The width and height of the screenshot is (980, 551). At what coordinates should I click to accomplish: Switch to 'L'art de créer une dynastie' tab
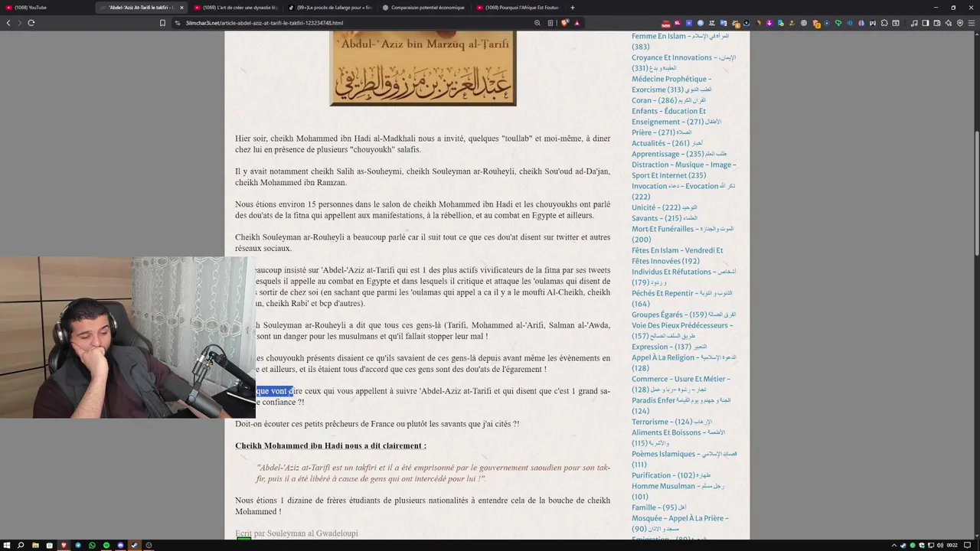(236, 8)
